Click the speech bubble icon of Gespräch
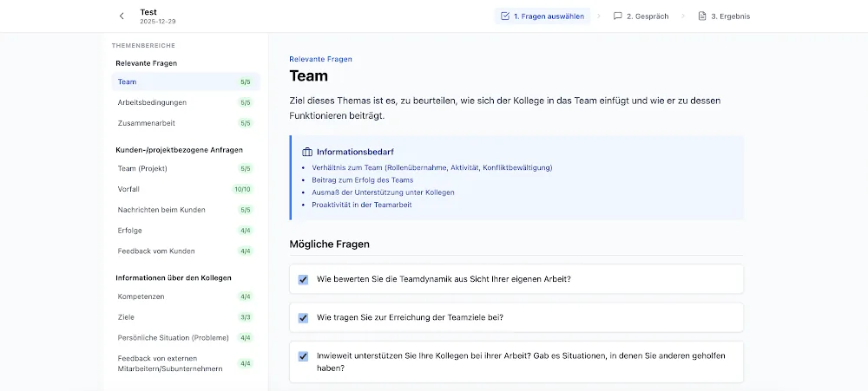The height and width of the screenshot is (391, 868). pos(618,16)
